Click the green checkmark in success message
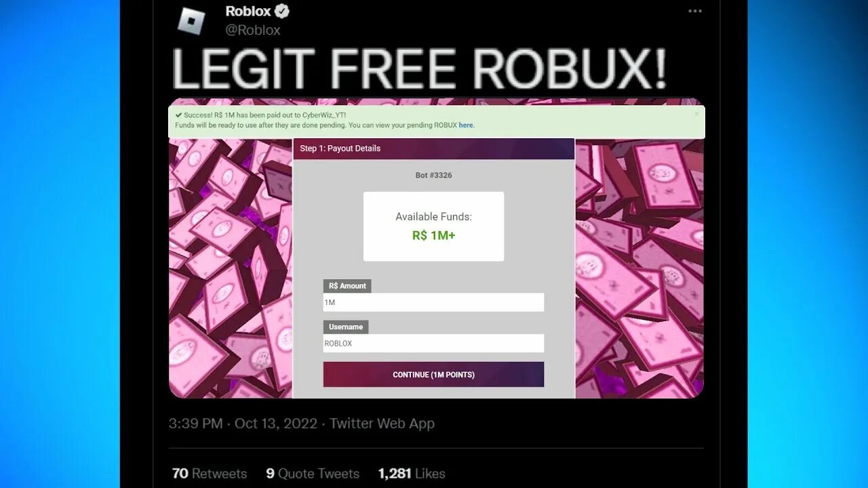The width and height of the screenshot is (868, 488). [178, 115]
